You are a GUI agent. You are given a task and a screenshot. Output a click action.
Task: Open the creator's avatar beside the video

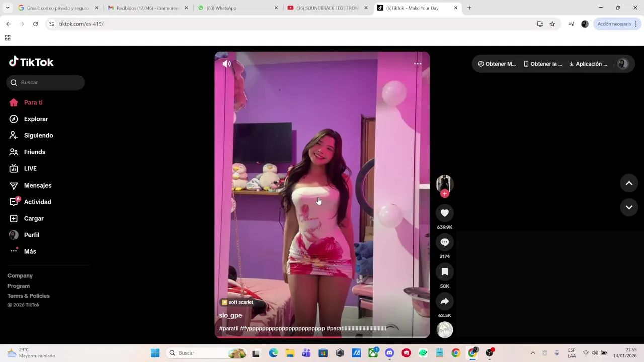[445, 184]
